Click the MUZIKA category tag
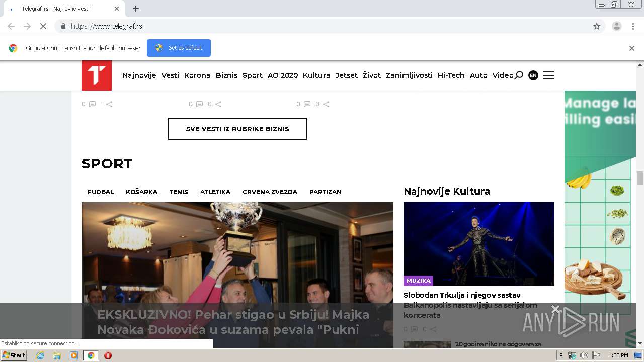Screen dimensions: 644x362 coord(419,281)
